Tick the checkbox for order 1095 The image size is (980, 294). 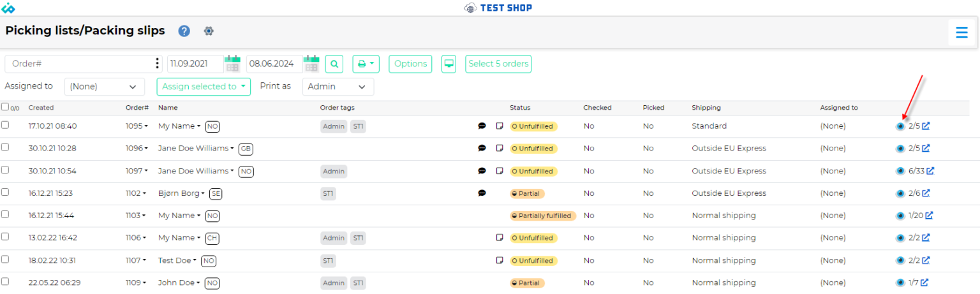(5, 125)
